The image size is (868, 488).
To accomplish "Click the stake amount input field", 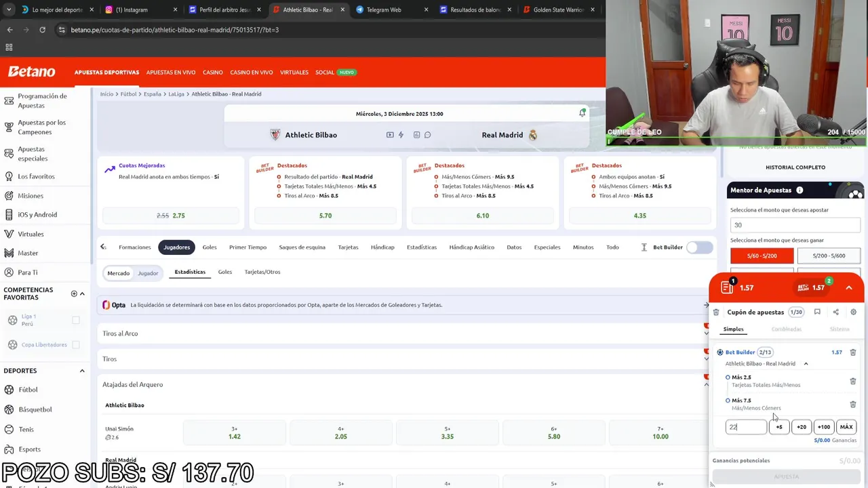I will 746,427.
